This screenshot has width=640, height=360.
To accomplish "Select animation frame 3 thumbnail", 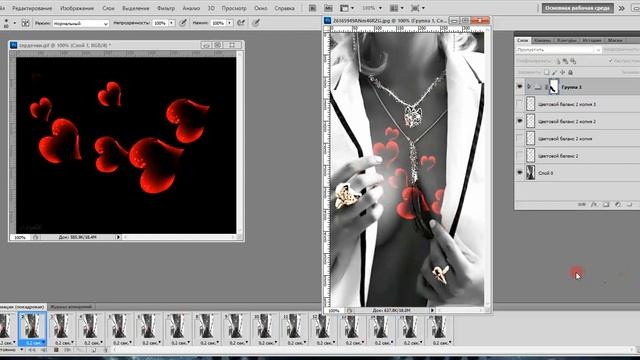I will [x=61, y=327].
